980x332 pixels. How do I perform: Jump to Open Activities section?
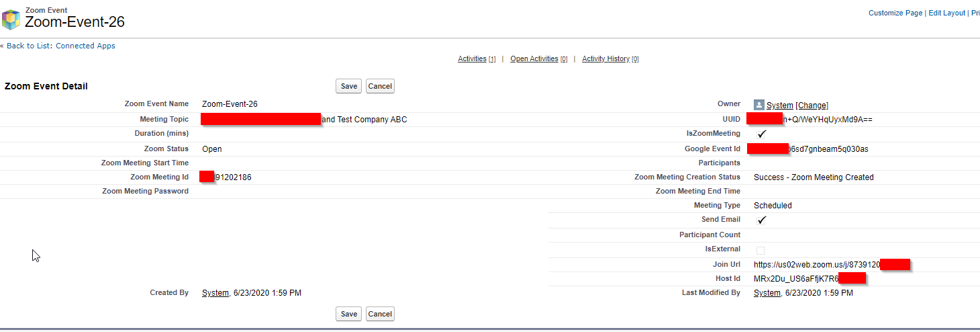pos(534,58)
